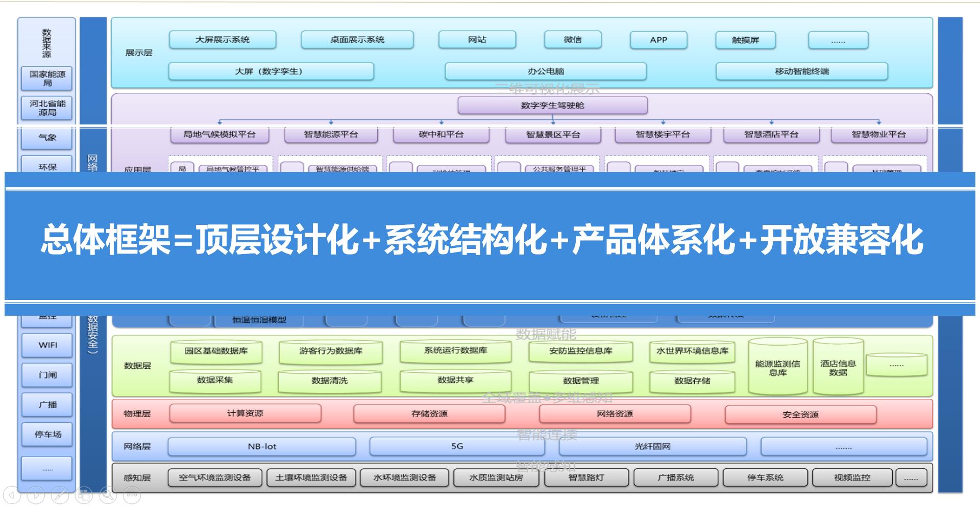Select the 安全资源 box

[x=800, y=414]
